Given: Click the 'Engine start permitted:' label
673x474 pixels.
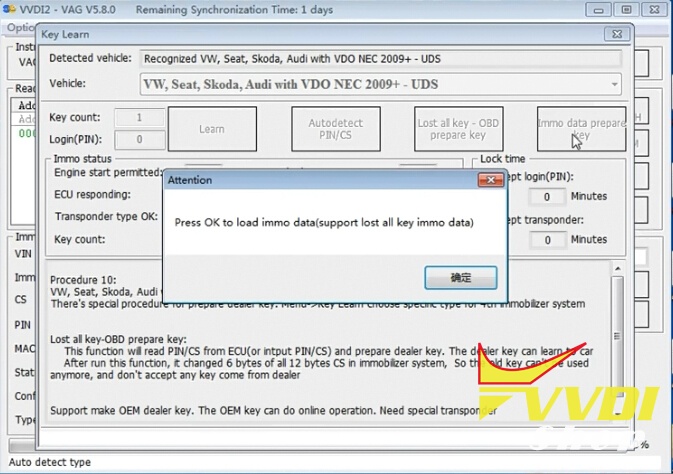Looking at the screenshot, I should click(x=107, y=173).
